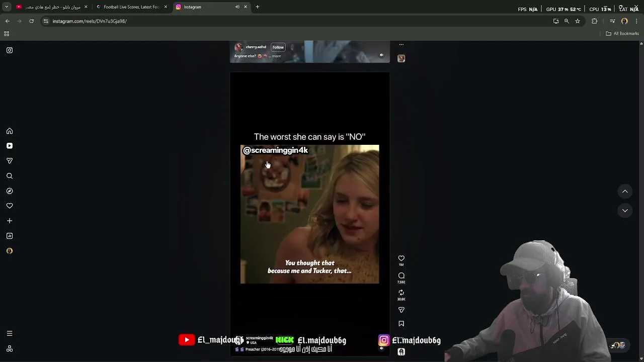Viewport: 644px width, 362px height.
Task: Open the All Bookmarks folder
Action: coord(622,34)
